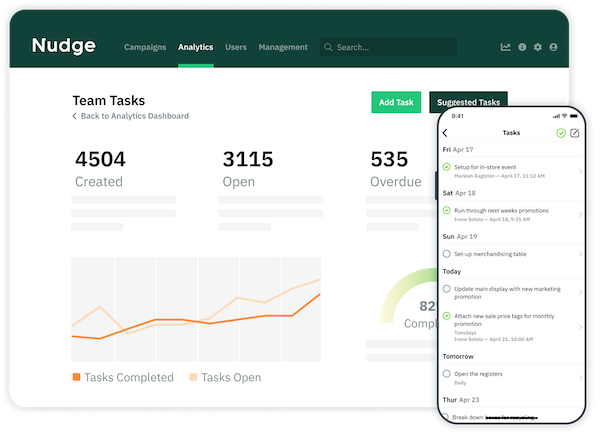Screen dimensions: 600x438
Task: Click the 3115 Open stat
Action: pyautogui.click(x=248, y=169)
